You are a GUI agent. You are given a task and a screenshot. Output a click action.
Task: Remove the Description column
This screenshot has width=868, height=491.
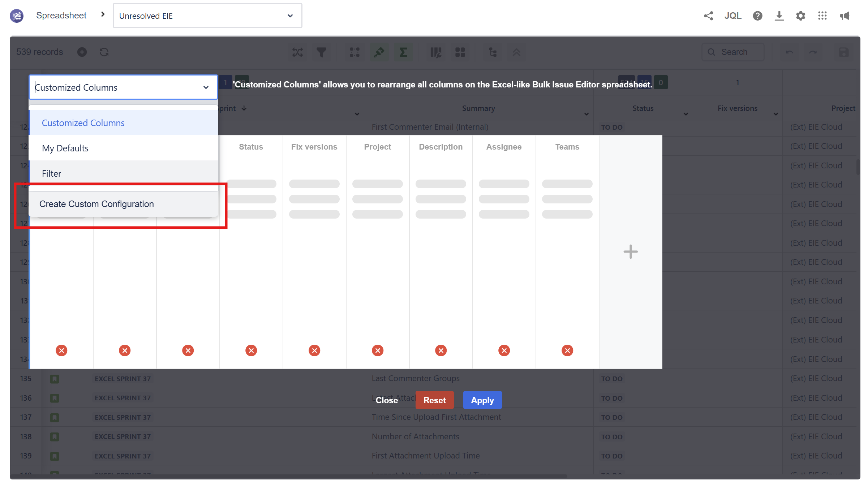[441, 350]
